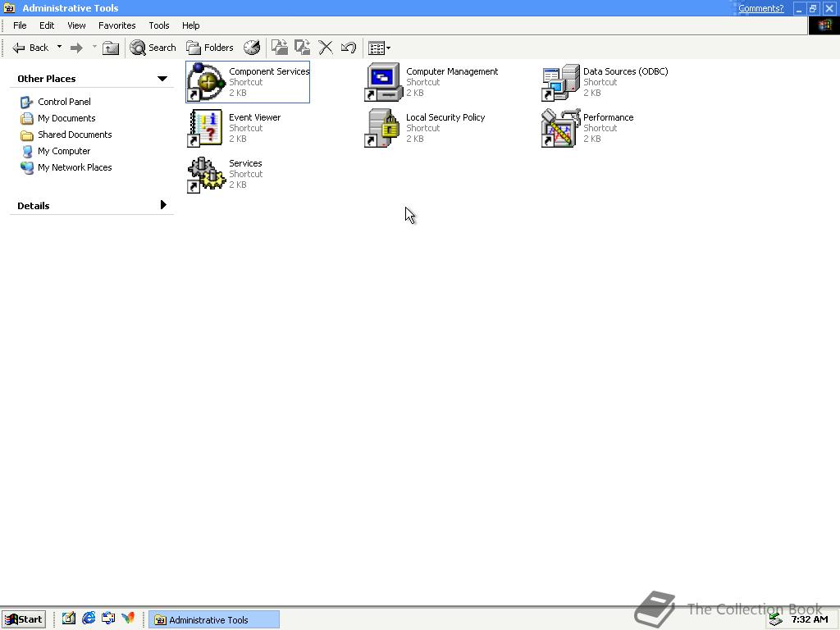Click the Back toolbar button
This screenshot has height=630, width=840.
point(30,48)
